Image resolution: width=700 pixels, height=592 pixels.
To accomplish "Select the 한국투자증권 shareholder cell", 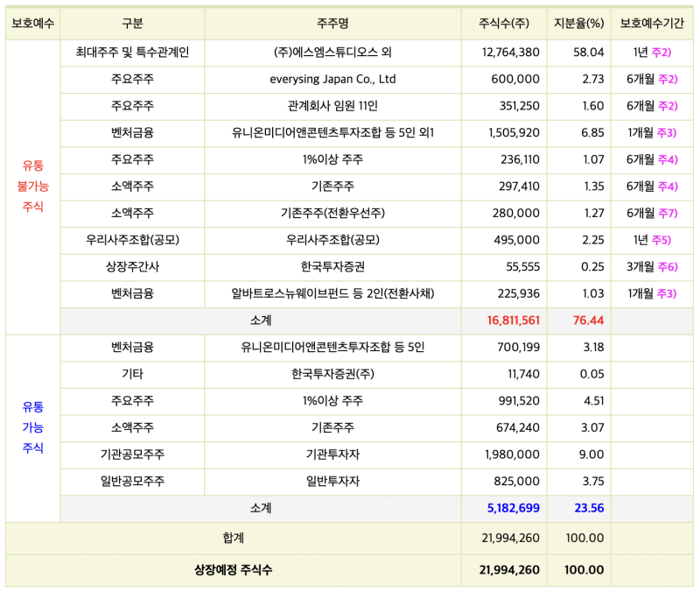I will pos(332,267).
